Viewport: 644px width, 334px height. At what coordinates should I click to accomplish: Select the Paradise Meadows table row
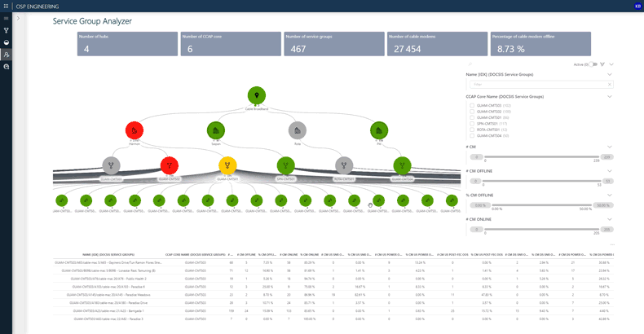pyautogui.click(x=333, y=295)
